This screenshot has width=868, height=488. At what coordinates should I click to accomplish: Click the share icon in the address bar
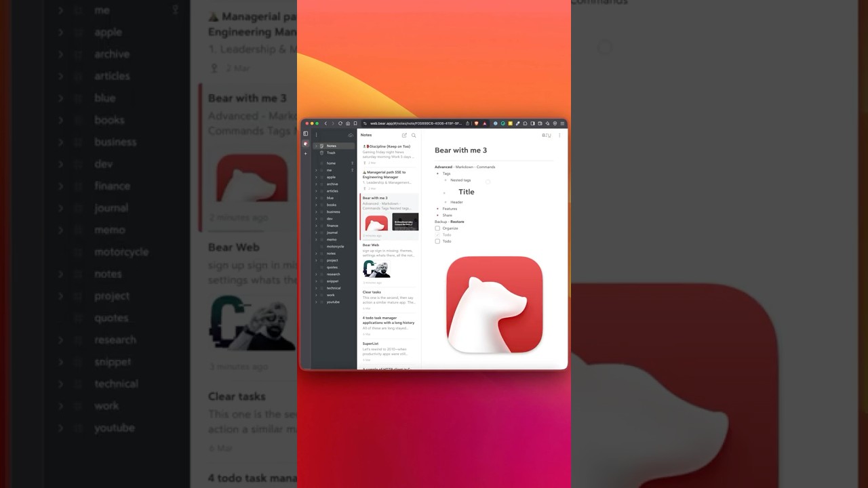tap(467, 123)
